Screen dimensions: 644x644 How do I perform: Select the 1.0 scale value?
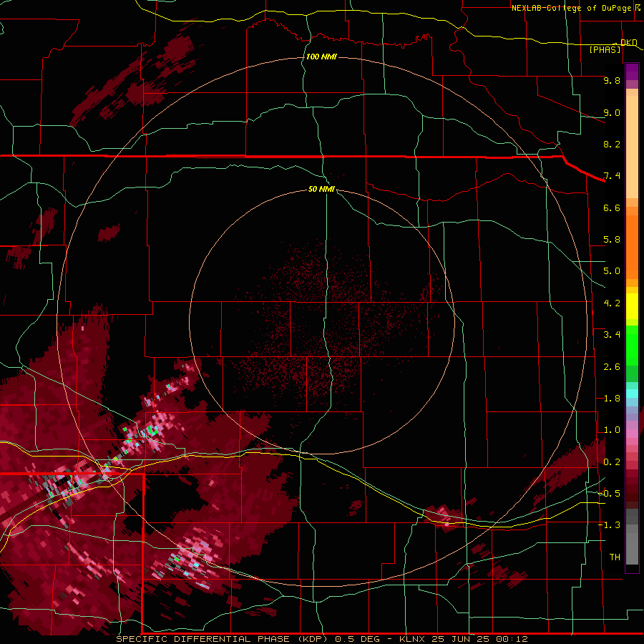point(612,430)
